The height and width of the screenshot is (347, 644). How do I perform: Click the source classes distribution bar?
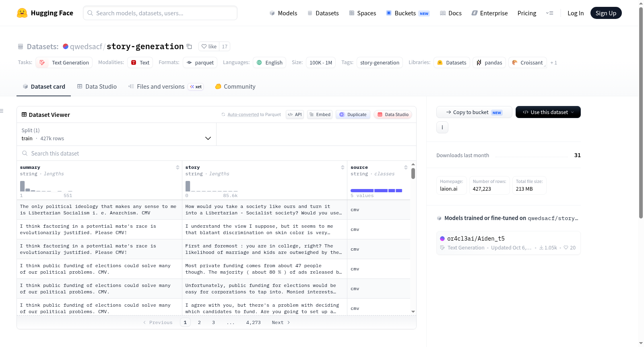pos(376,190)
